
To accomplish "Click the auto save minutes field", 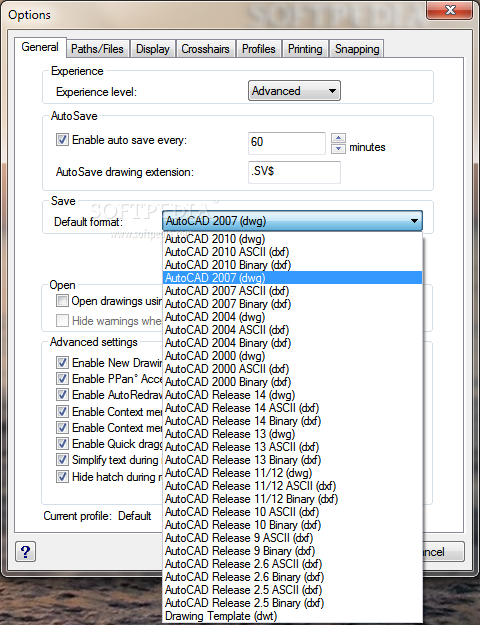I will point(287,143).
